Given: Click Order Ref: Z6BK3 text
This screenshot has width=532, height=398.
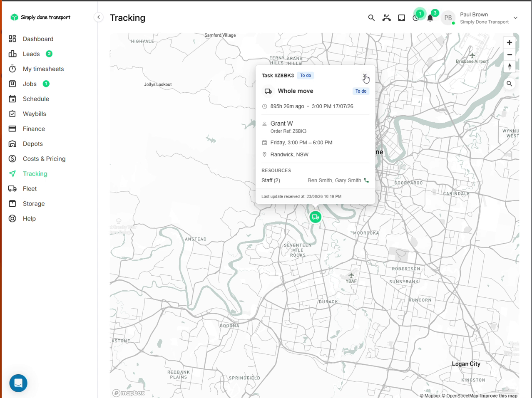Looking at the screenshot, I should pos(288,131).
